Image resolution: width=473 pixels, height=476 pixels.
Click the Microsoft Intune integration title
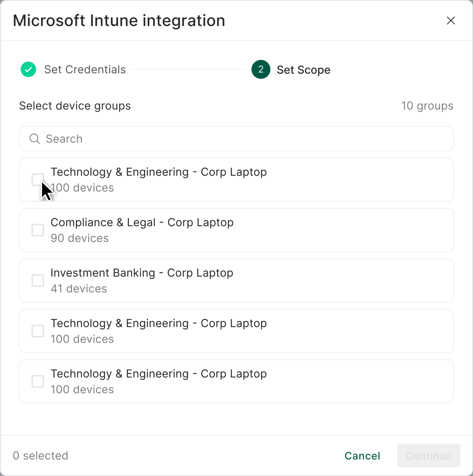coord(119,21)
